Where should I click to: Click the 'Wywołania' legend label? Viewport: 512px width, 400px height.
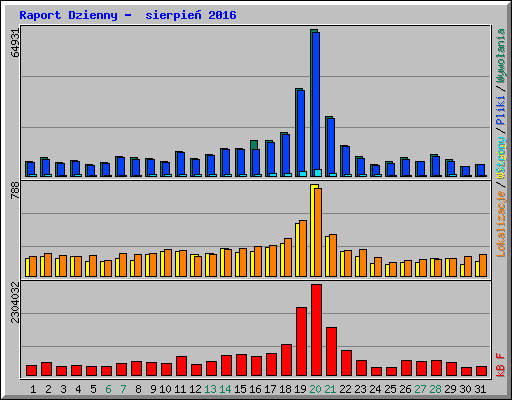(501, 56)
